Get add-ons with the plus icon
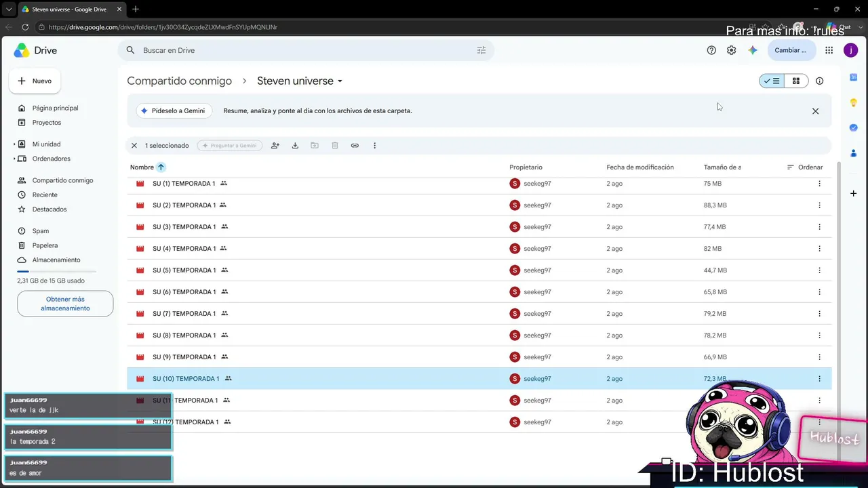The image size is (868, 488). tap(853, 193)
